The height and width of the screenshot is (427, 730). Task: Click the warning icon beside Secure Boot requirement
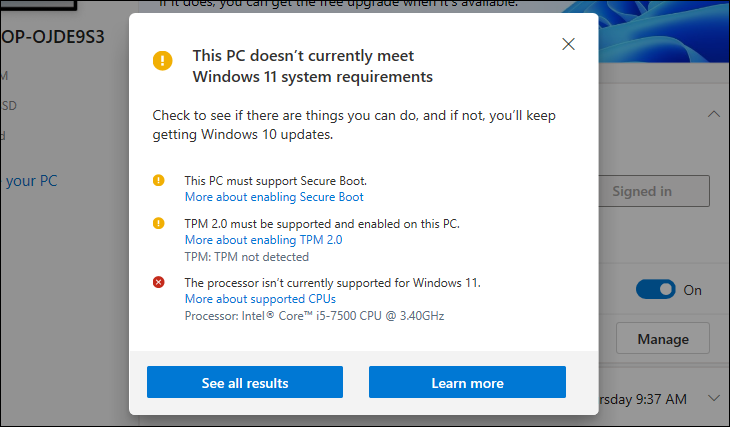(x=158, y=181)
